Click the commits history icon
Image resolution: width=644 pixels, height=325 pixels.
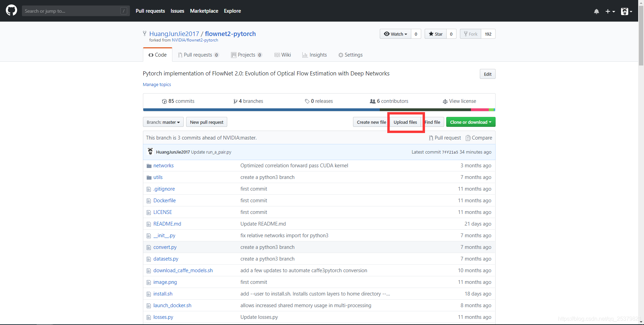point(164,101)
